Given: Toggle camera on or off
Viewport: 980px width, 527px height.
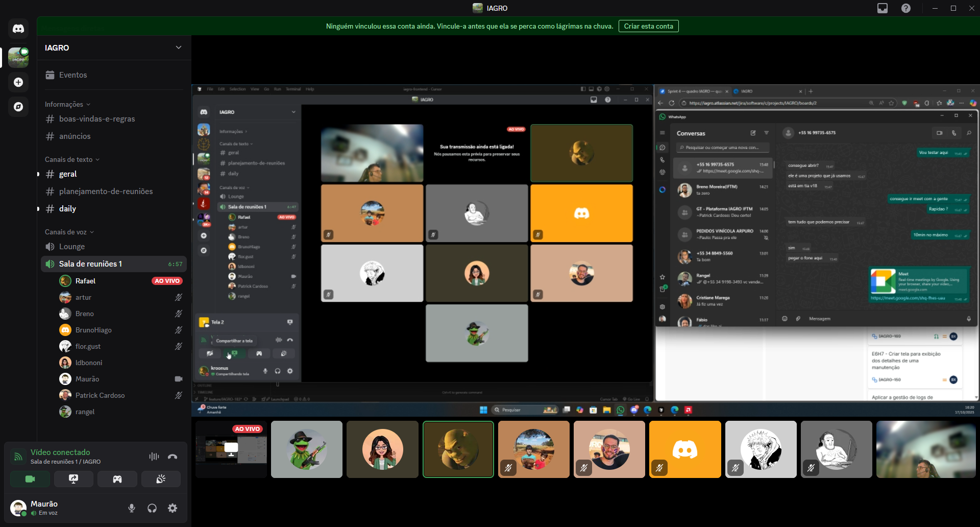Looking at the screenshot, I should (x=30, y=479).
